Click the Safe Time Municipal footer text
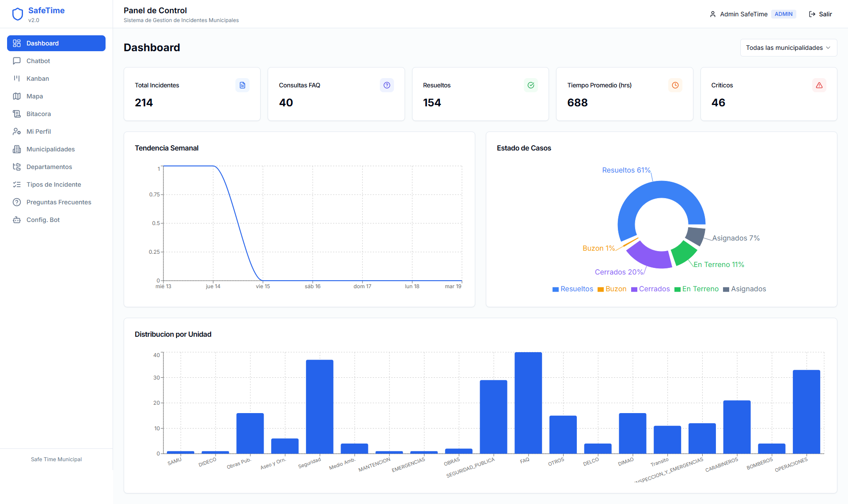The image size is (848, 504). coord(56,459)
